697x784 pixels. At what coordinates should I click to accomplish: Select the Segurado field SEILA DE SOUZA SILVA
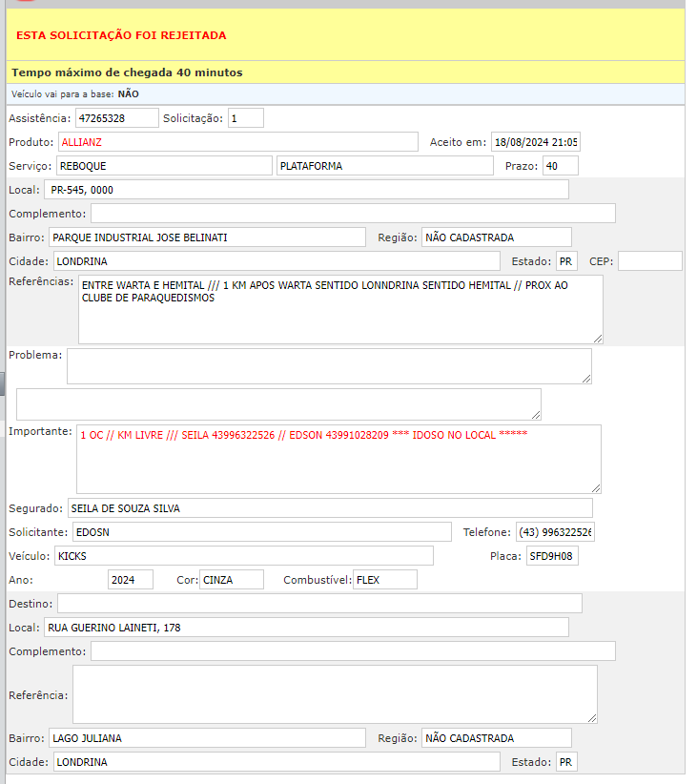pyautogui.click(x=329, y=508)
